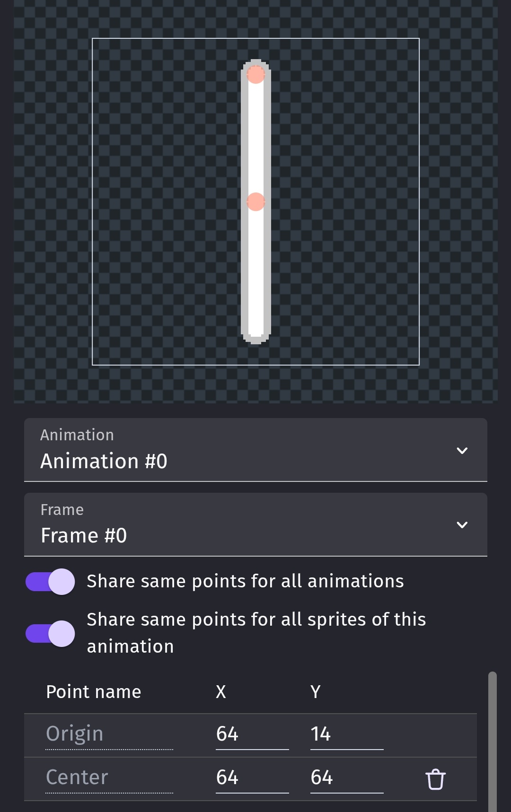Toggle Share same points for all animations
This screenshot has width=511, height=812.
(x=50, y=581)
